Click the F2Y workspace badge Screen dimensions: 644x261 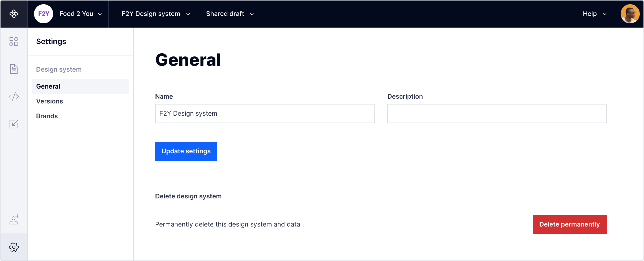point(43,14)
